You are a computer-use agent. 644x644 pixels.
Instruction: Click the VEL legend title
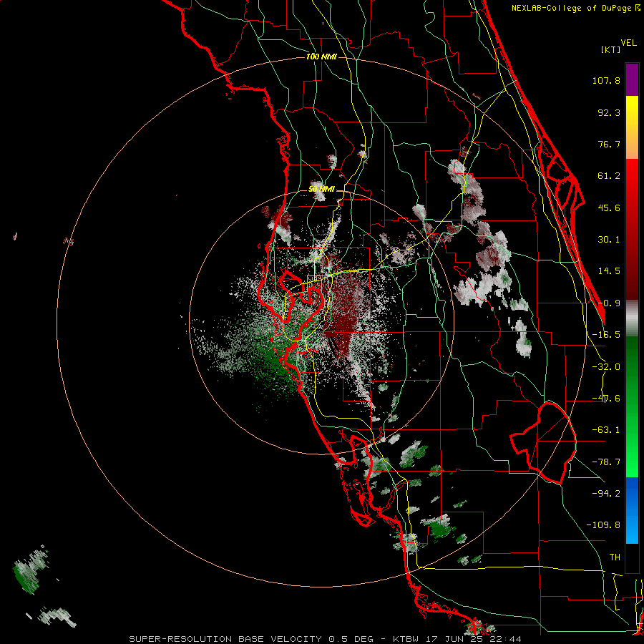pyautogui.click(x=628, y=43)
